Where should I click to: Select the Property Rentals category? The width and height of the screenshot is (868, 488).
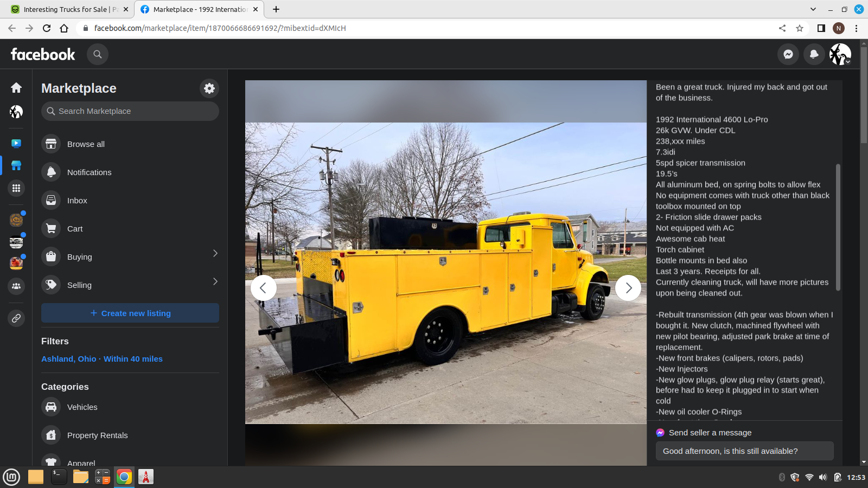pyautogui.click(x=130, y=435)
